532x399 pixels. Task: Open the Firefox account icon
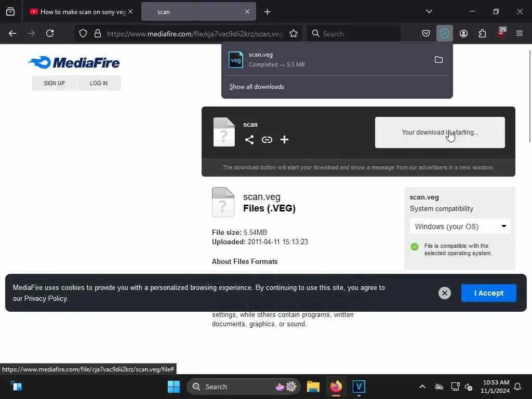tap(463, 33)
